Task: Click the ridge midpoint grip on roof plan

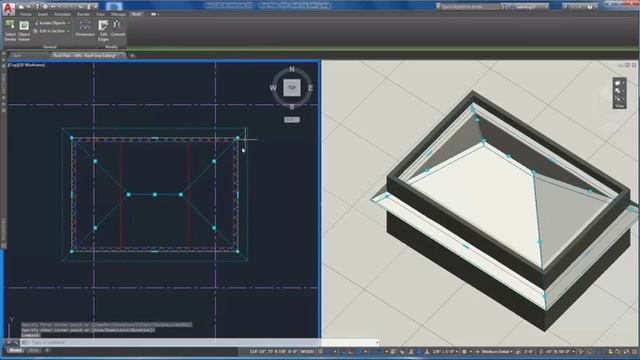Action: tap(155, 195)
